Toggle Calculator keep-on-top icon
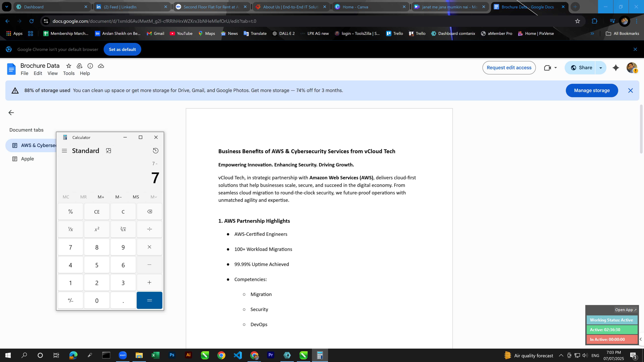The image size is (644, 362). [x=108, y=151]
